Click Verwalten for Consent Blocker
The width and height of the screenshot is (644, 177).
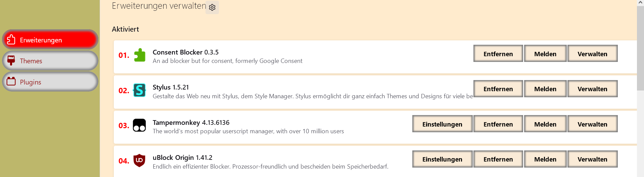click(x=592, y=54)
